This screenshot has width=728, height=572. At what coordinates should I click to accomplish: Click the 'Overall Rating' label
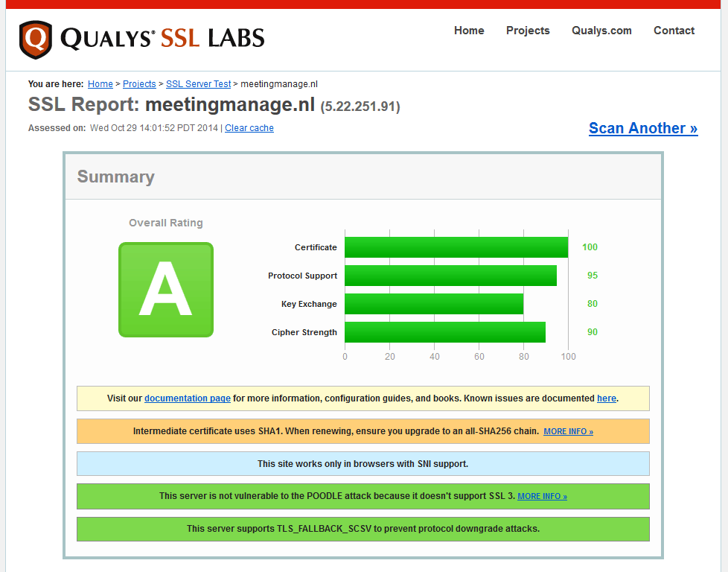tap(166, 223)
